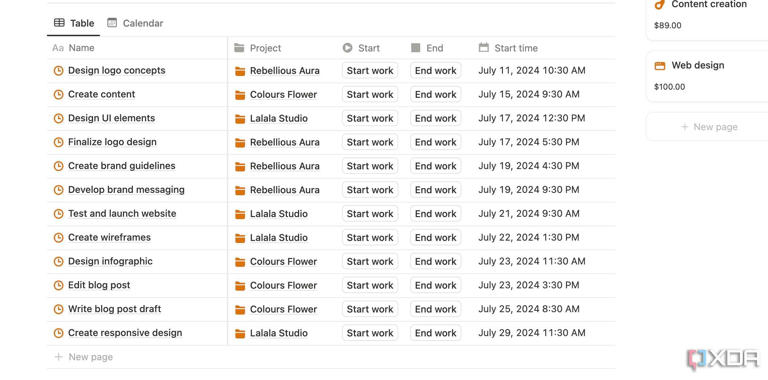The image size is (768, 380).
Task: Click the $89.00 price on Content creation card
Action: pos(667,26)
